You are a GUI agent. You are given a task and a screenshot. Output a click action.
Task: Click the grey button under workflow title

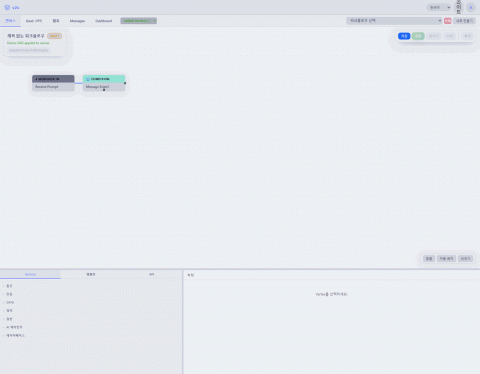point(29,50)
